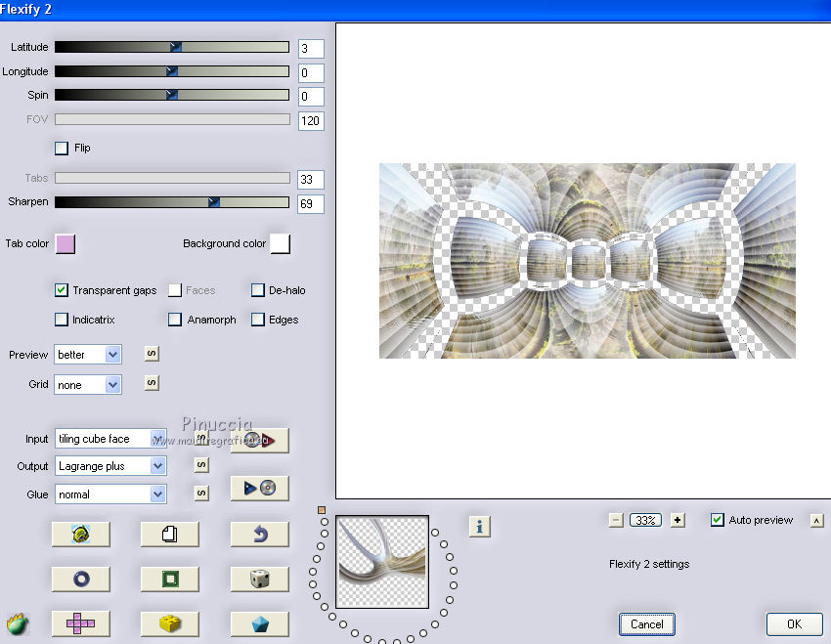Open the Glue mode dropdown

coord(110,494)
